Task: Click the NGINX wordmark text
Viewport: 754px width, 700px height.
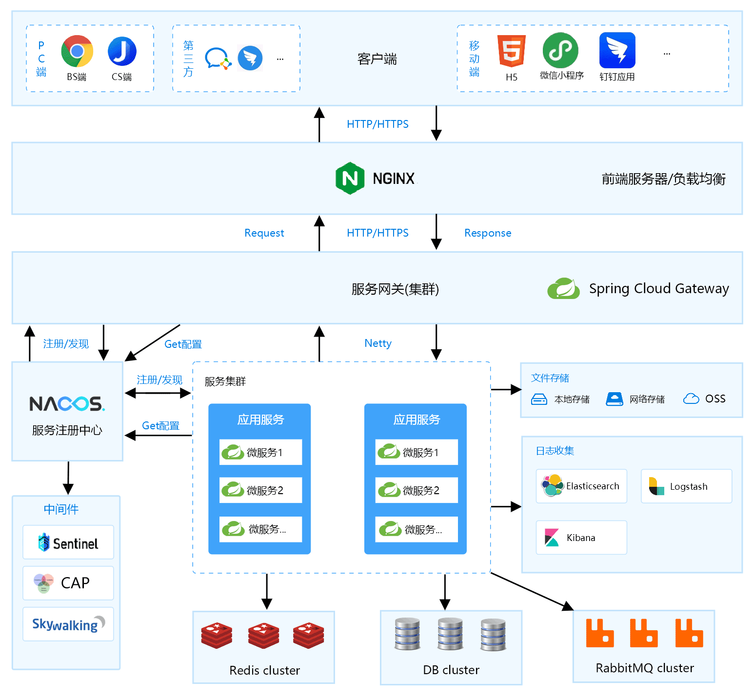Action: pos(394,179)
